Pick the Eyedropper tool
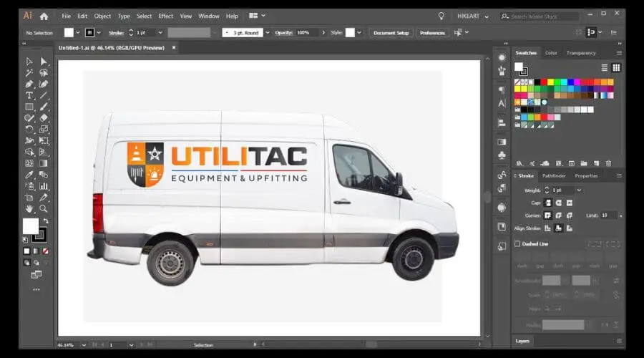The image size is (644, 358). 29,175
